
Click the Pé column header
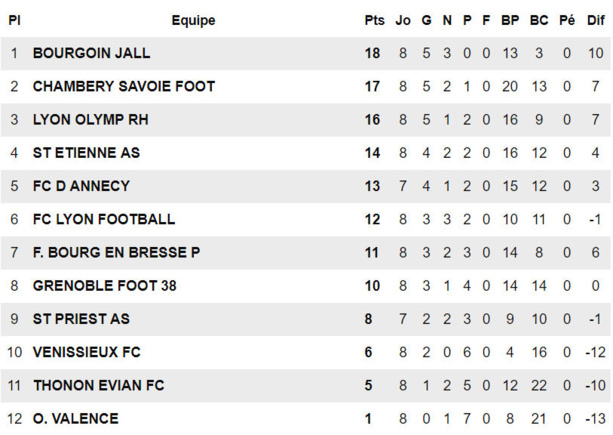coord(567,20)
